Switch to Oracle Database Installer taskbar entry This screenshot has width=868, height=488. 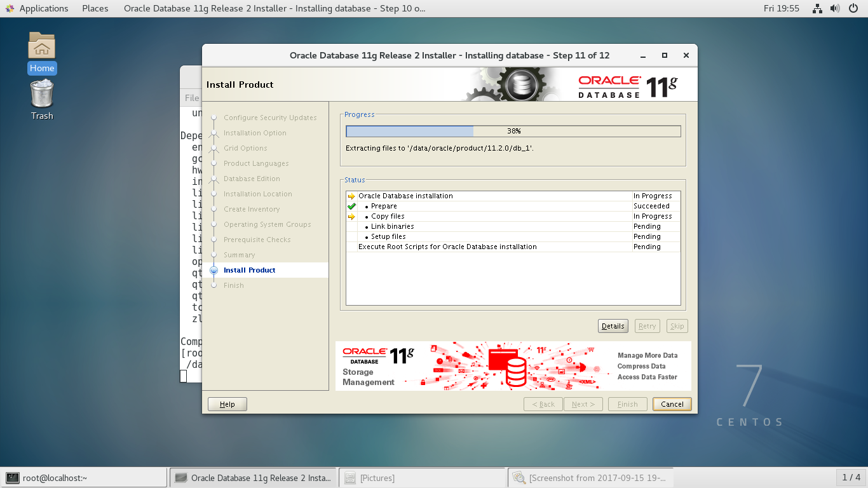pyautogui.click(x=253, y=478)
